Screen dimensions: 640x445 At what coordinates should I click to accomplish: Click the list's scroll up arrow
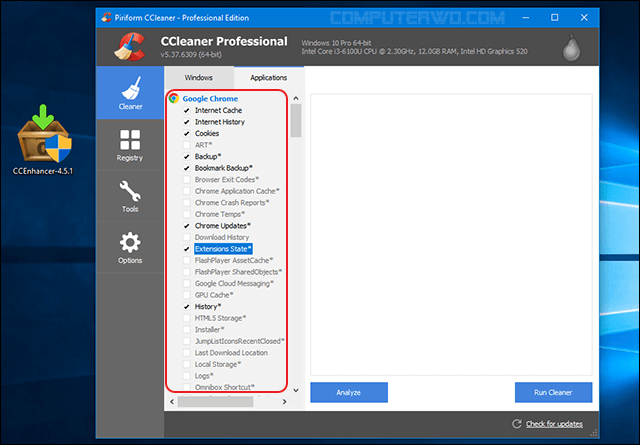point(296,98)
